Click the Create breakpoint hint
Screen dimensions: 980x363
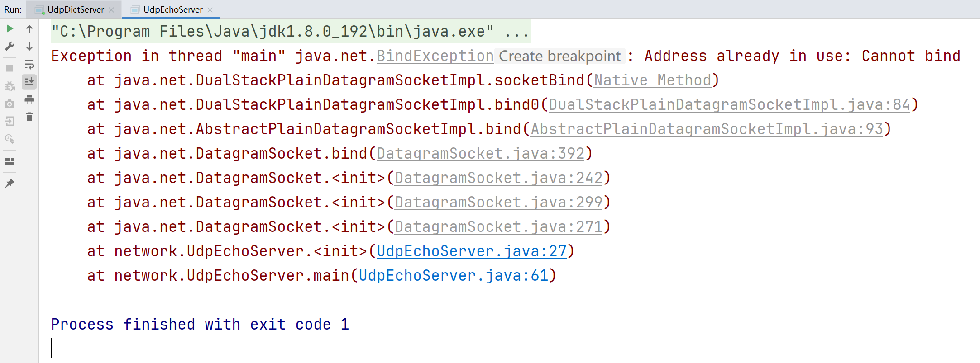[x=560, y=56]
